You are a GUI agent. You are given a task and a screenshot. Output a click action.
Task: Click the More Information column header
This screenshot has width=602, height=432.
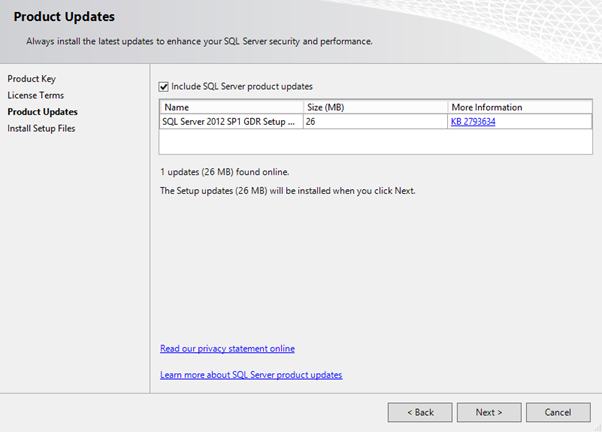click(x=518, y=107)
